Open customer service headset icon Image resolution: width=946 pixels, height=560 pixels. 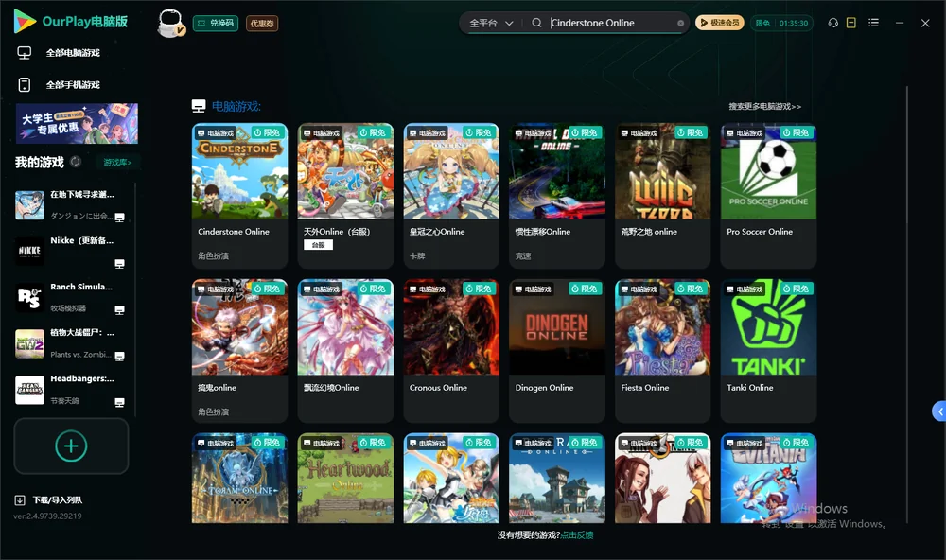pyautogui.click(x=832, y=23)
